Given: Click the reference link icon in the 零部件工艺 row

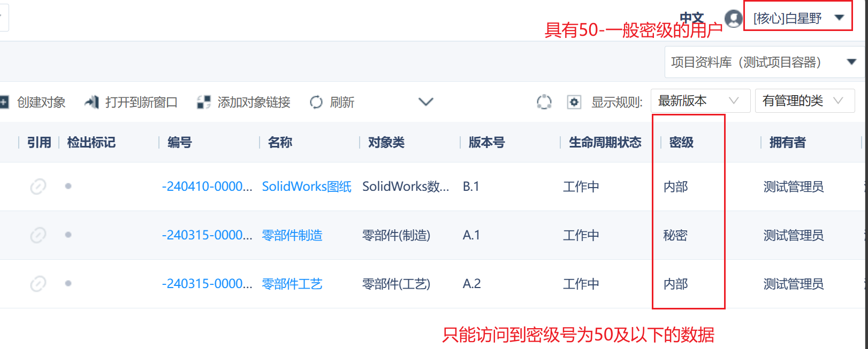Looking at the screenshot, I should pos(37,284).
